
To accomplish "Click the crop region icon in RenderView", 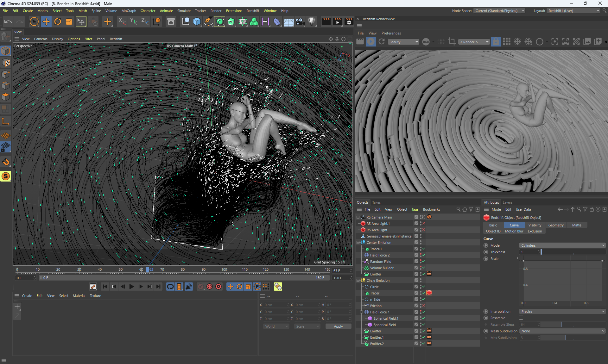I will 452,42.
